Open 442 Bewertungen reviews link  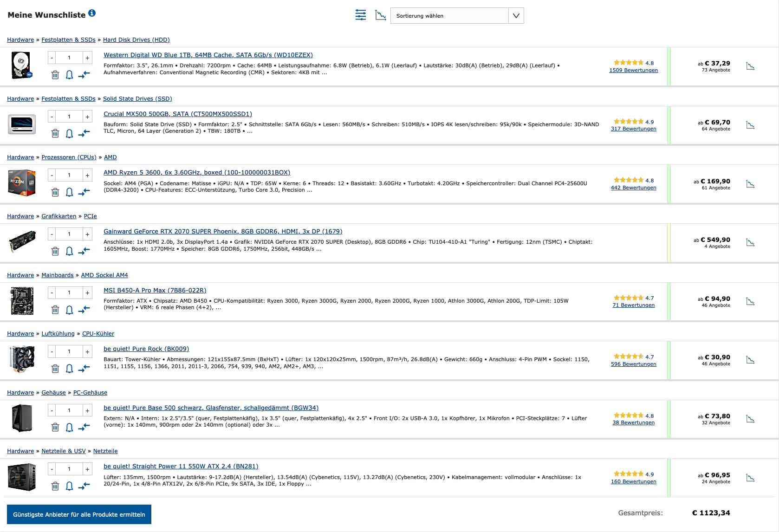[634, 188]
